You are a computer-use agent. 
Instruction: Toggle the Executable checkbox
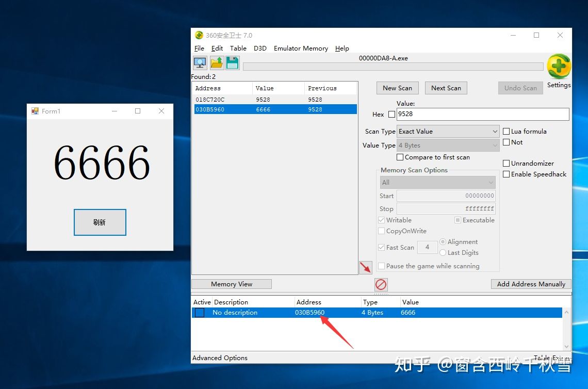458,220
